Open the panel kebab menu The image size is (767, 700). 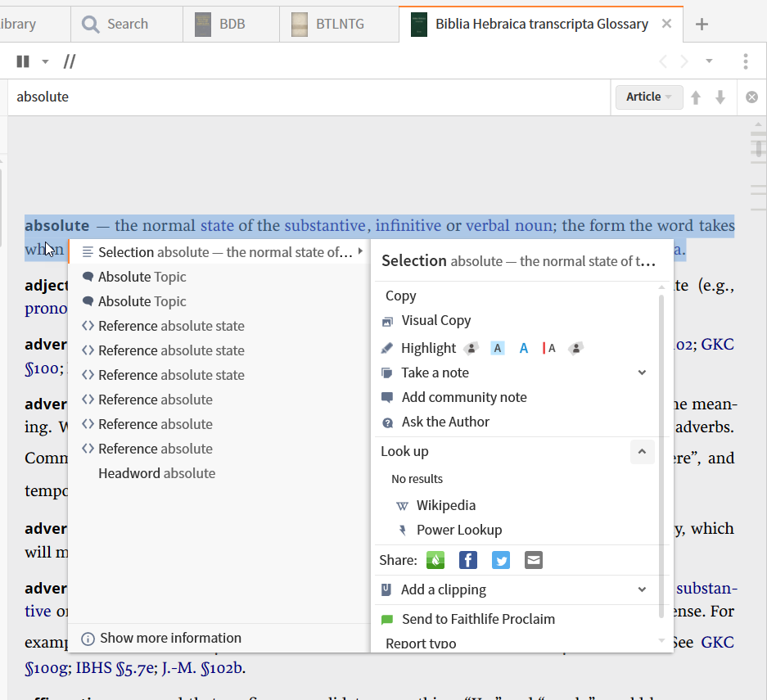(746, 61)
